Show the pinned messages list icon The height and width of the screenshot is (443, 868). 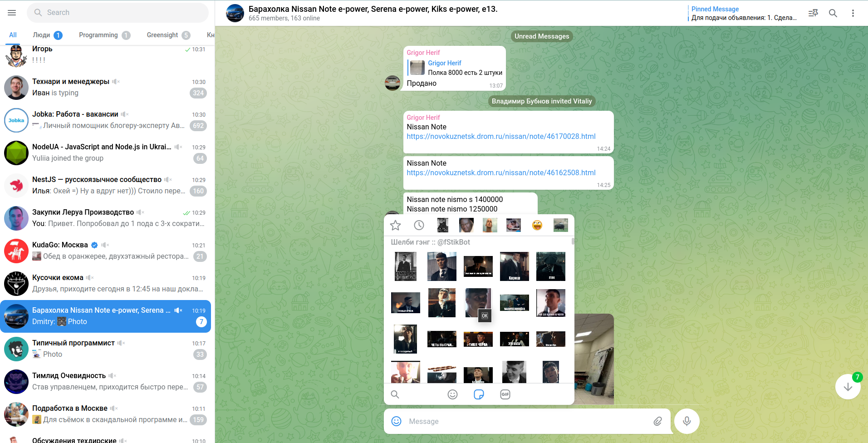click(813, 13)
